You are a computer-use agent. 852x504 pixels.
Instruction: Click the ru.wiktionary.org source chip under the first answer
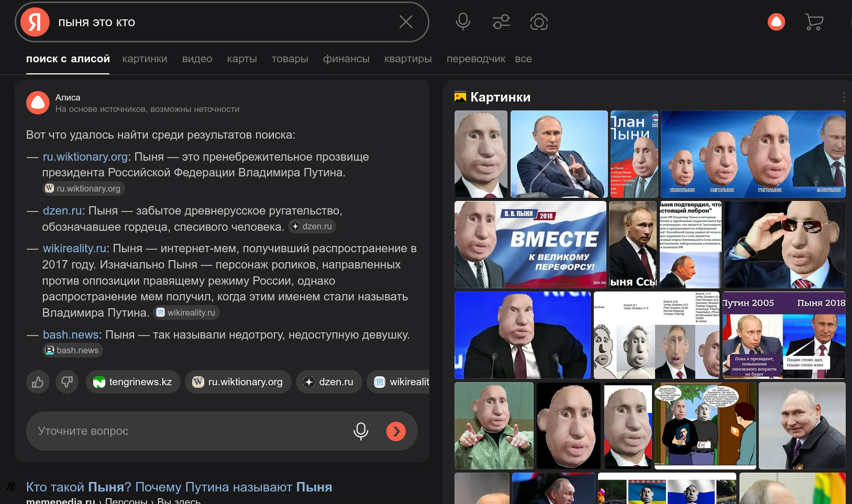[83, 188]
